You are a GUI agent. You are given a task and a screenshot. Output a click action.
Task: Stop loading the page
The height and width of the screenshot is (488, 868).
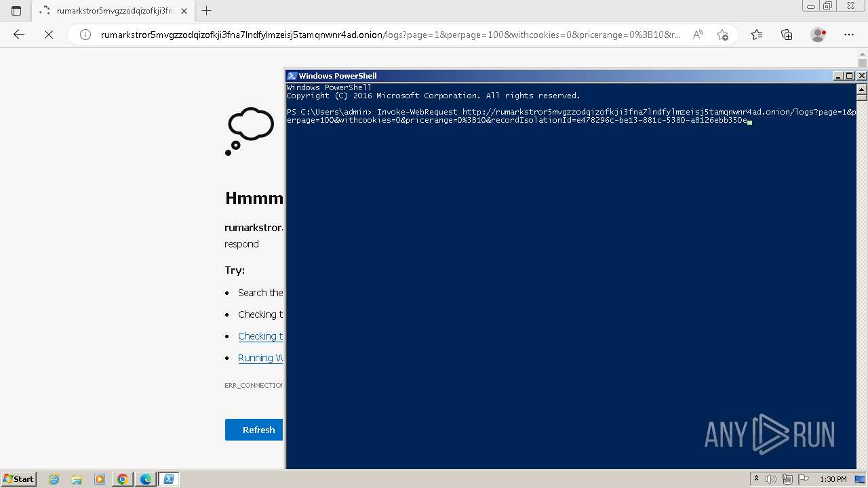click(x=49, y=35)
